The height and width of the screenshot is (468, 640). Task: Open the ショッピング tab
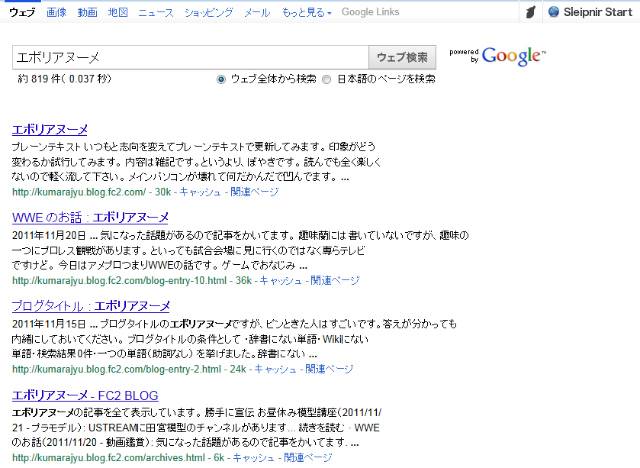(x=209, y=13)
